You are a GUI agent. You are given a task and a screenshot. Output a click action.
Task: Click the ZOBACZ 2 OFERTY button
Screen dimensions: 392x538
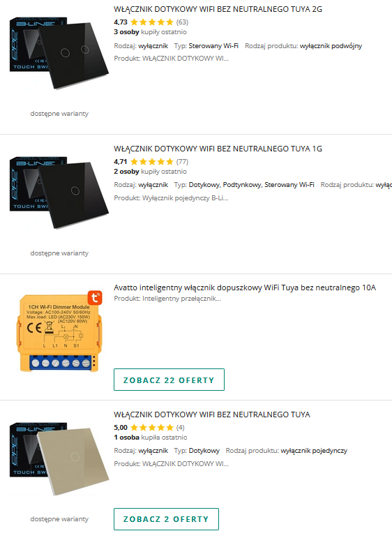(166, 519)
